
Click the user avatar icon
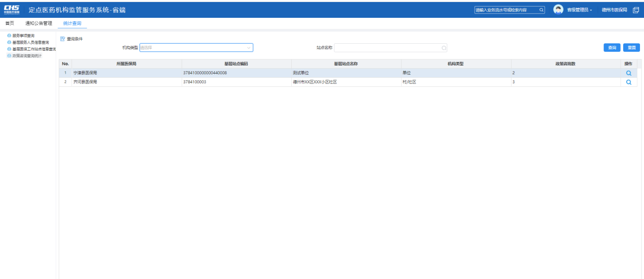pos(558,10)
